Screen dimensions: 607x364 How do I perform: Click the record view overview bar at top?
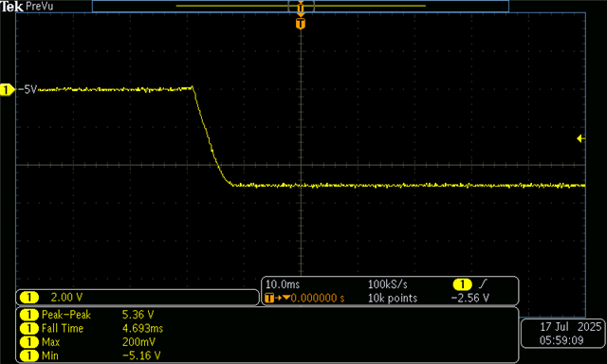click(x=301, y=6)
